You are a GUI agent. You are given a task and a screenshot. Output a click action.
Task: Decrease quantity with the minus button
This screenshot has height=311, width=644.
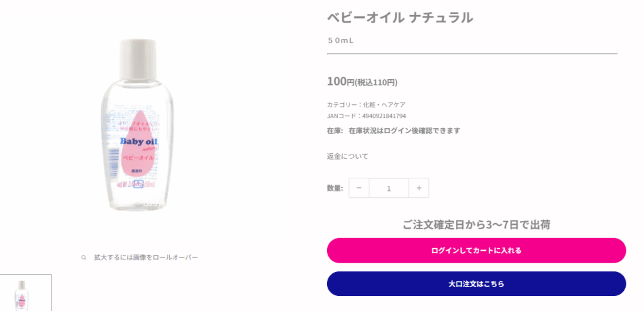coord(359,188)
